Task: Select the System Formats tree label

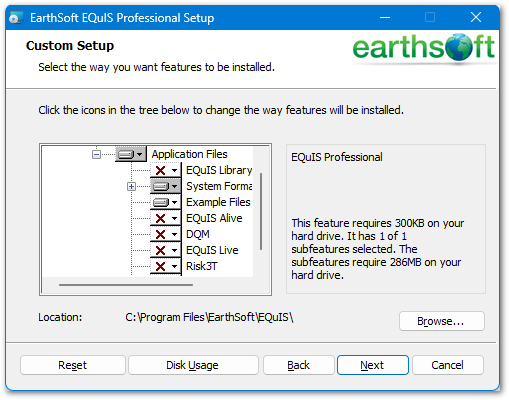Action: [219, 186]
